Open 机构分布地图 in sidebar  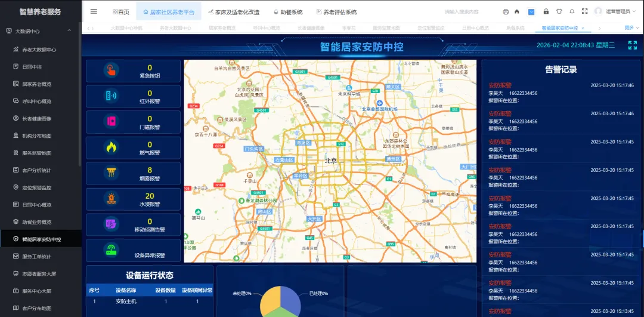pos(41,136)
